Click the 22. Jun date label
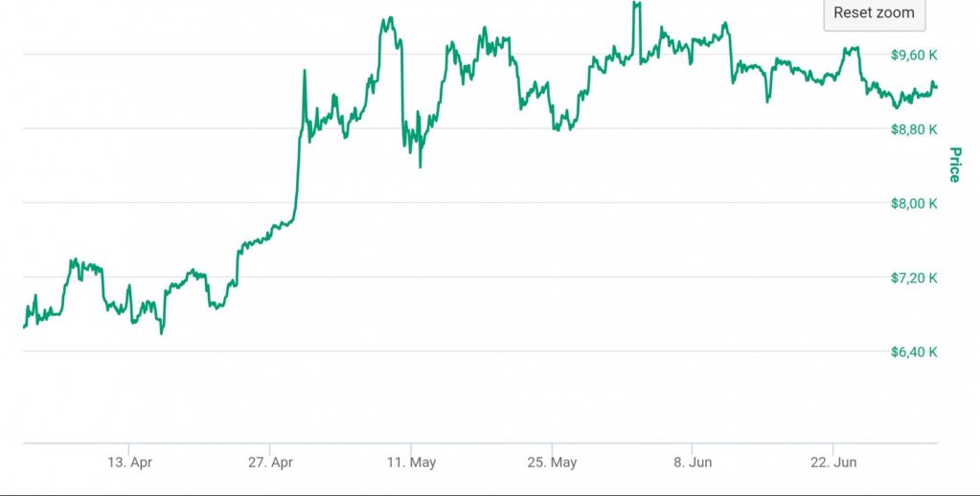This screenshot has height=496, width=980. click(832, 462)
